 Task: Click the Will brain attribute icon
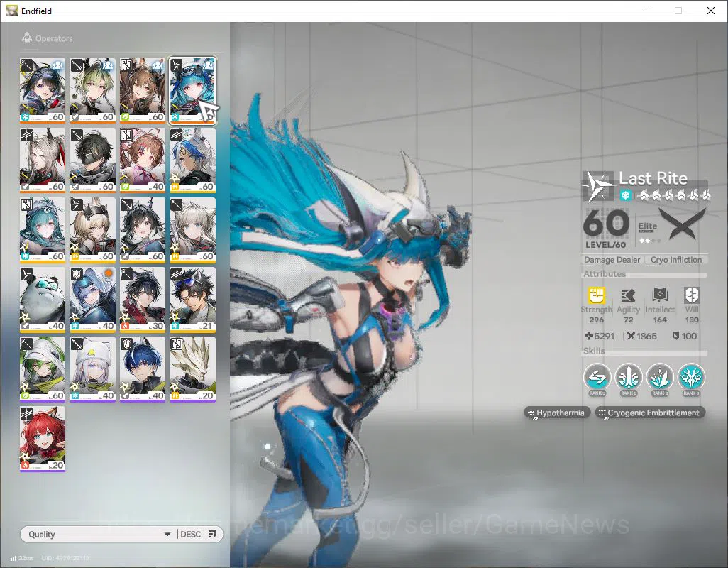coord(691,295)
